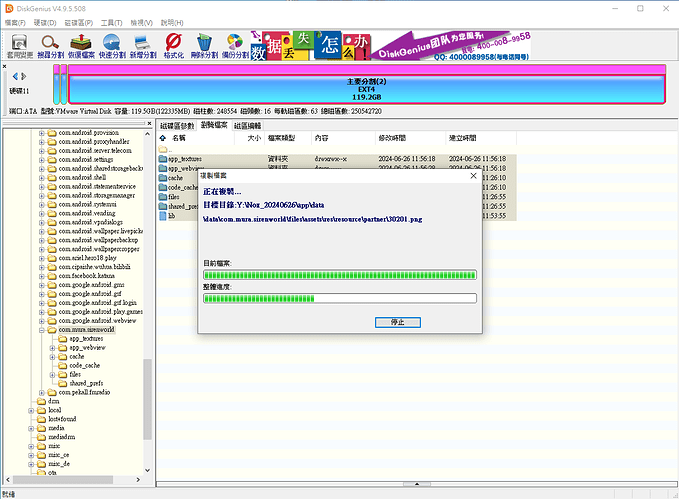
Task: Open the File Recovery tool
Action: [x=82, y=43]
